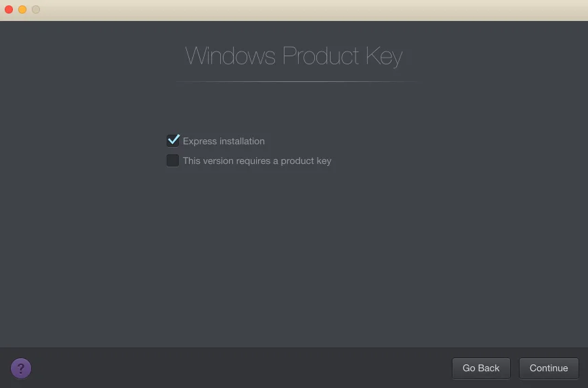
Task: Minimize the window with the yellow button
Action: click(x=22, y=9)
